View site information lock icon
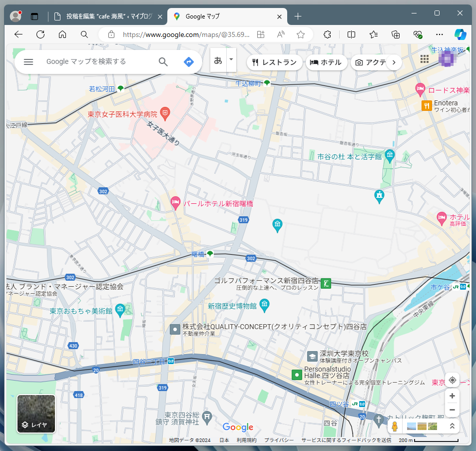 point(111,34)
